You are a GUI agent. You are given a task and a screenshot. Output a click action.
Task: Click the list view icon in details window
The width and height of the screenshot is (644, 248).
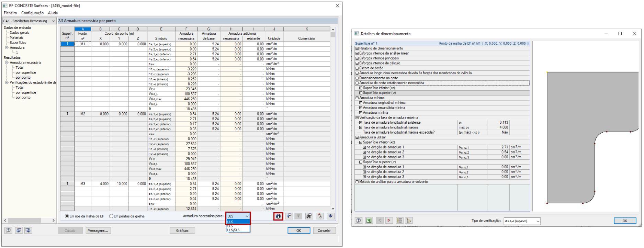pyautogui.click(x=399, y=221)
